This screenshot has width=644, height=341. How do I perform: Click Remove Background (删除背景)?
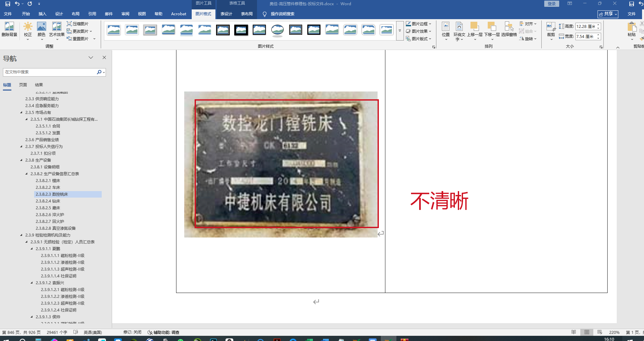tap(9, 30)
